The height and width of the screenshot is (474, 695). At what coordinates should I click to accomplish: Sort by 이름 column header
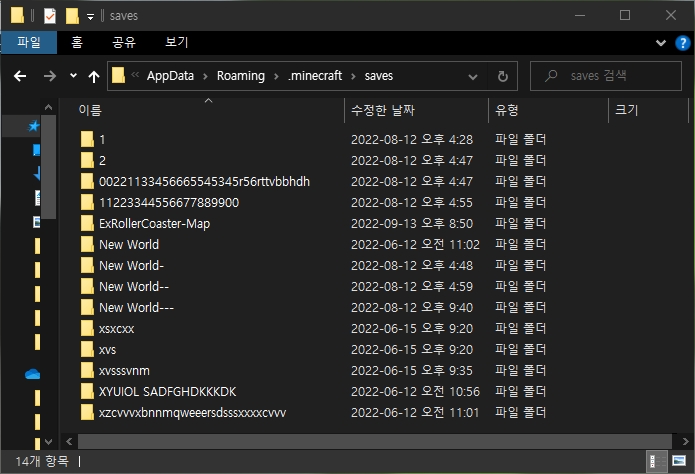tap(90, 110)
